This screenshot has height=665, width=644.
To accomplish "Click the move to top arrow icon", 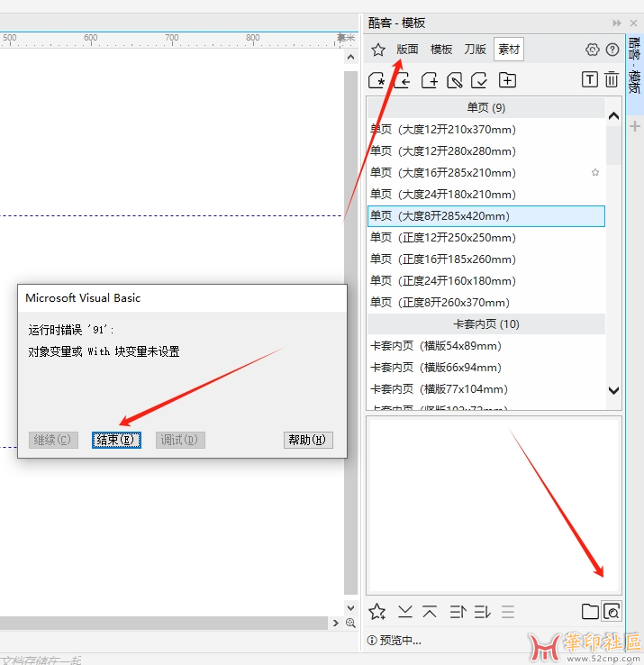I will point(430,612).
